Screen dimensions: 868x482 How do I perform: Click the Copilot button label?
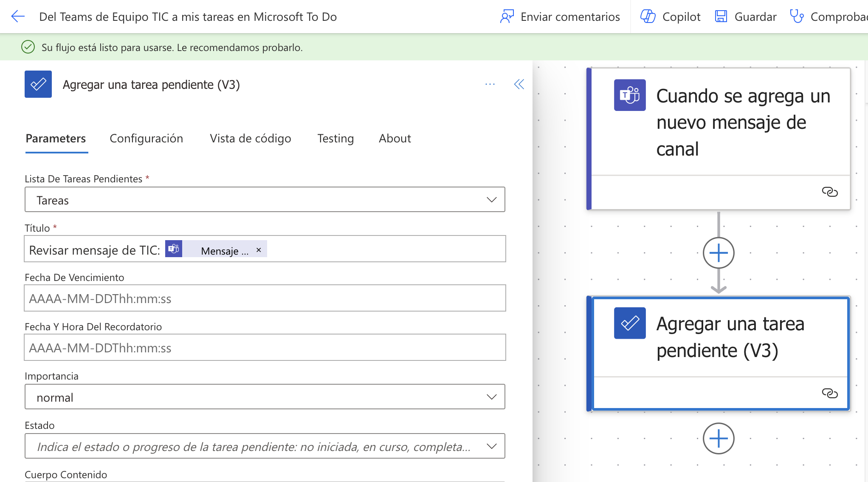click(x=681, y=17)
